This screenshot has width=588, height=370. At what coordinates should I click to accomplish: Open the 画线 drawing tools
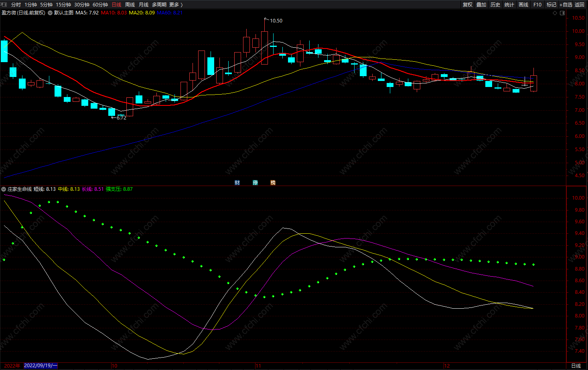tap(523, 5)
